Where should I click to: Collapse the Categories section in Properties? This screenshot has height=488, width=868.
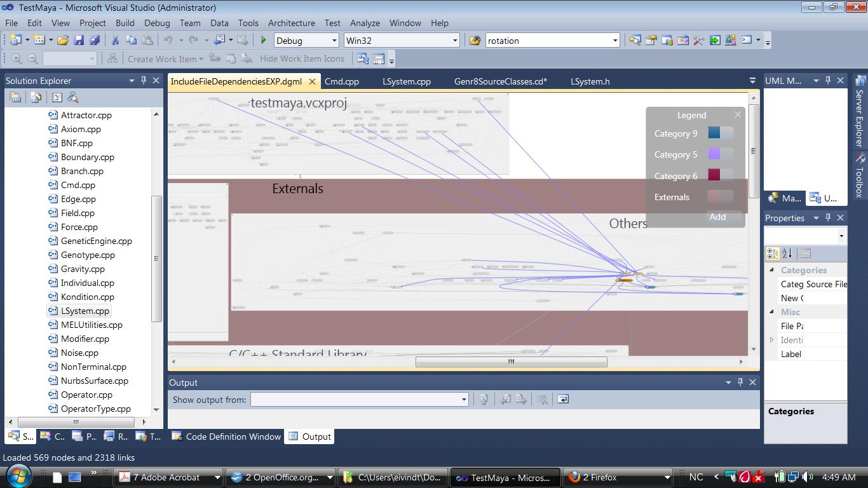772,270
